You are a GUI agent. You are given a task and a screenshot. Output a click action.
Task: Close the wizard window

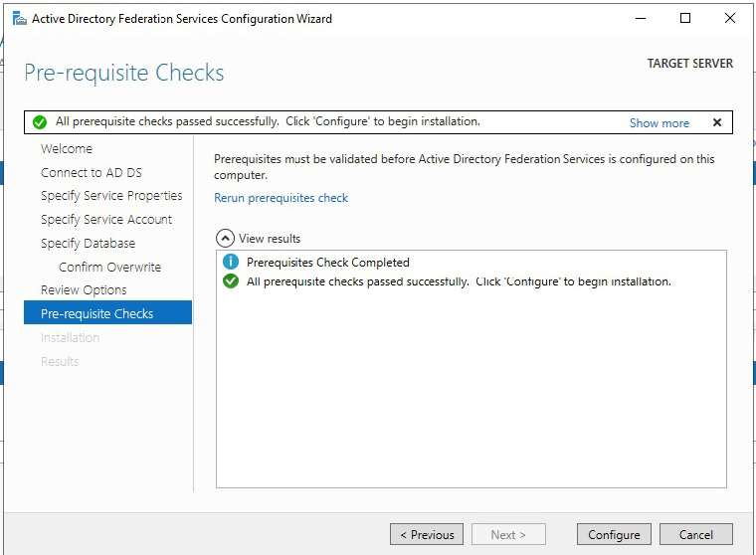[x=730, y=18]
